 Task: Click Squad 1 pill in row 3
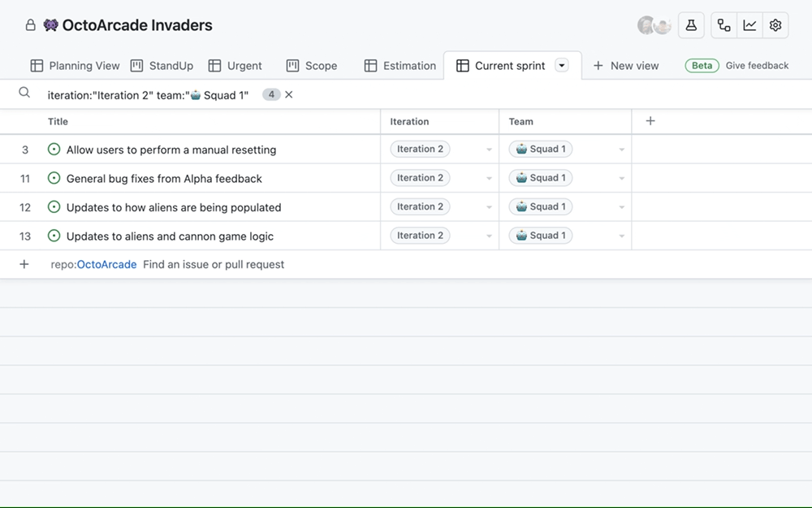[x=541, y=149]
